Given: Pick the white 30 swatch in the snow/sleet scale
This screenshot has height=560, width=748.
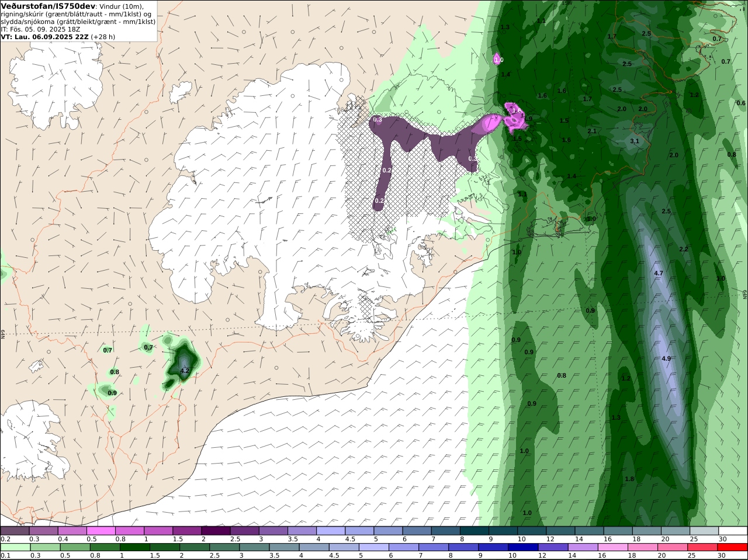Looking at the screenshot, I should tap(733, 531).
